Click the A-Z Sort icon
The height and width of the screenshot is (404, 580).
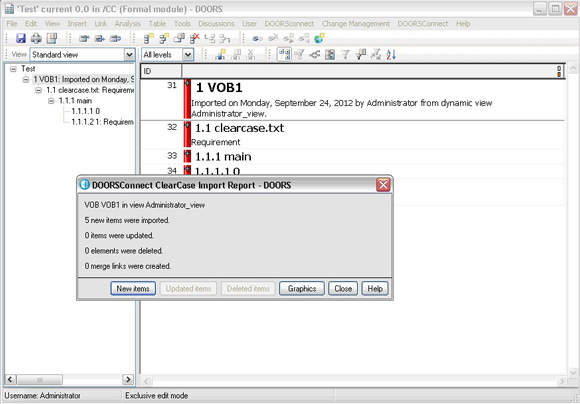point(391,55)
